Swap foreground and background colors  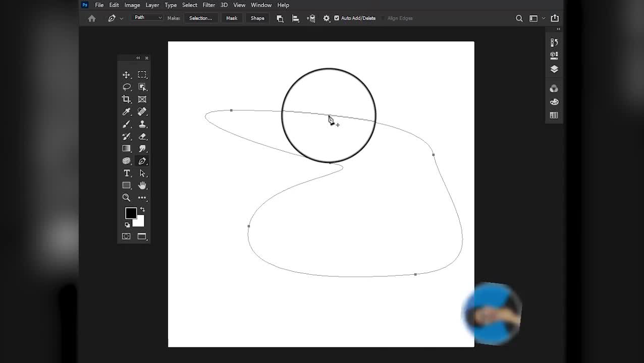tap(142, 209)
